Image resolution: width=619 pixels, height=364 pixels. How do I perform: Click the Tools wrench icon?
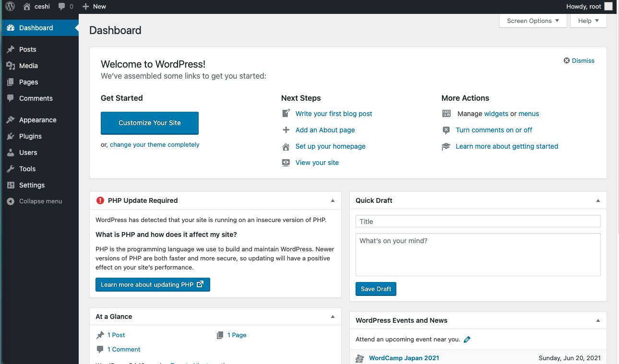tap(11, 169)
